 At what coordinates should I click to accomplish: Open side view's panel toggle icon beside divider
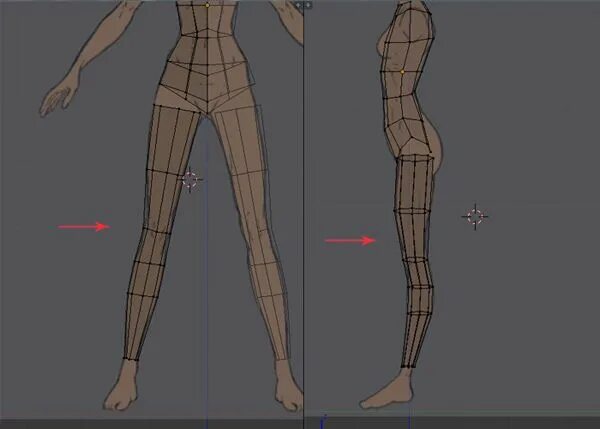pyautogui.click(x=308, y=5)
